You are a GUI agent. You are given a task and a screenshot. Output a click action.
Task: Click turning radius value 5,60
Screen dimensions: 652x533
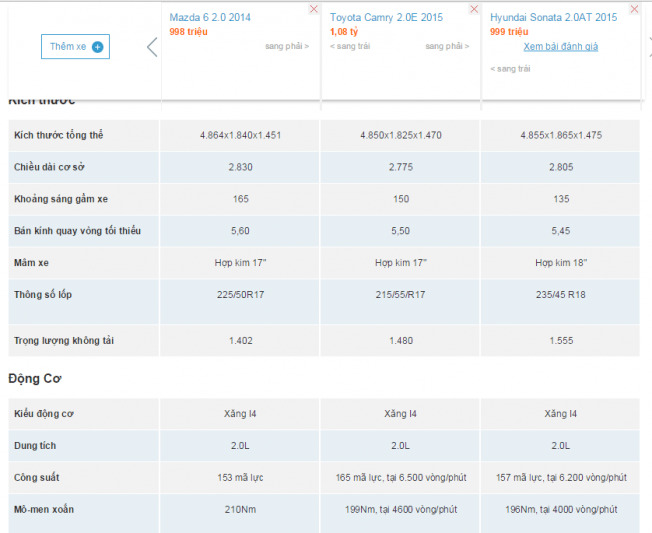tap(240, 231)
